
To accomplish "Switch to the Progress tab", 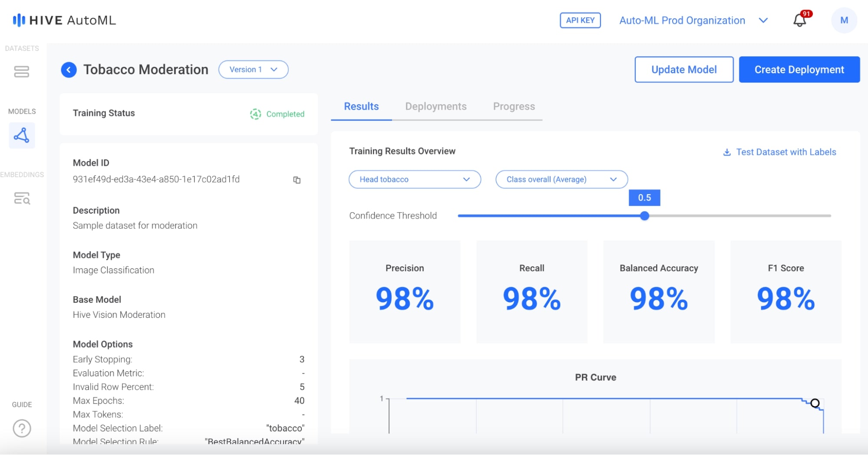I will click(x=514, y=106).
